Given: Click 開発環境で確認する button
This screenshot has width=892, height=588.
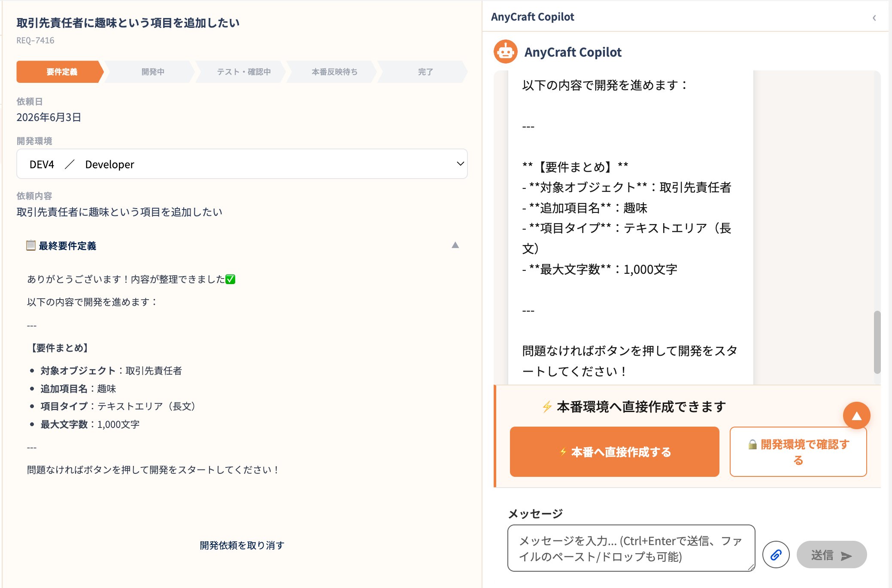Looking at the screenshot, I should pyautogui.click(x=798, y=452).
